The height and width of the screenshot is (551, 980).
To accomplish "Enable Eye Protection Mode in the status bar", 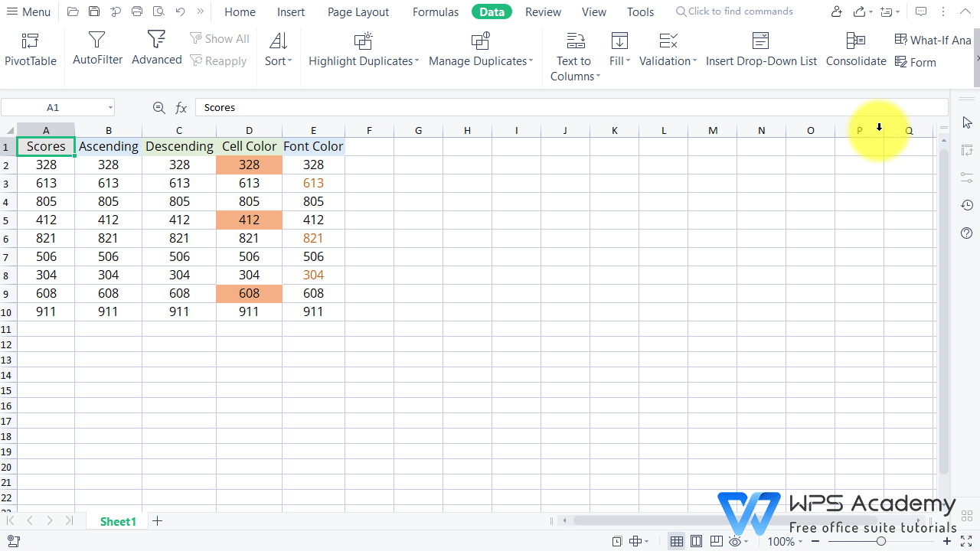I will point(733,541).
